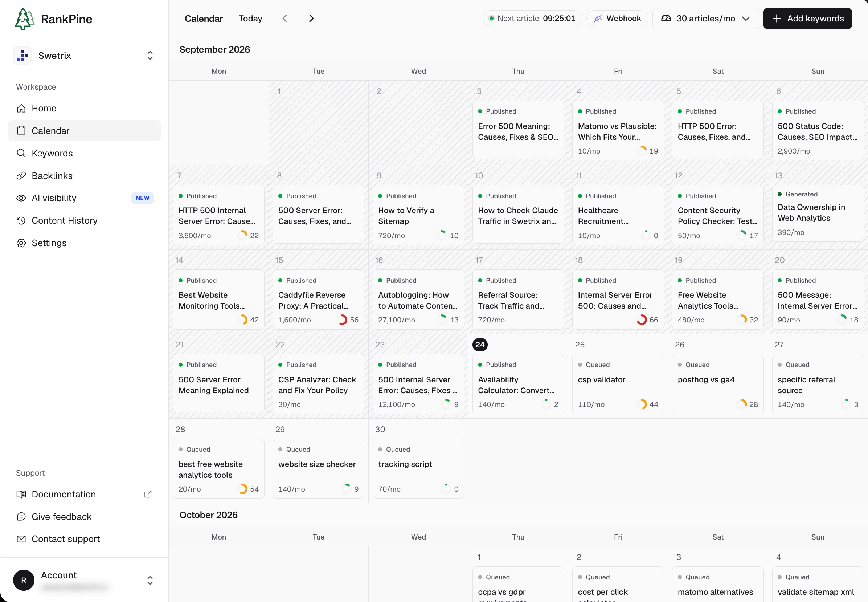Viewport: 868px width, 602px height.
Task: Click the Content History clock icon
Action: coord(21,220)
